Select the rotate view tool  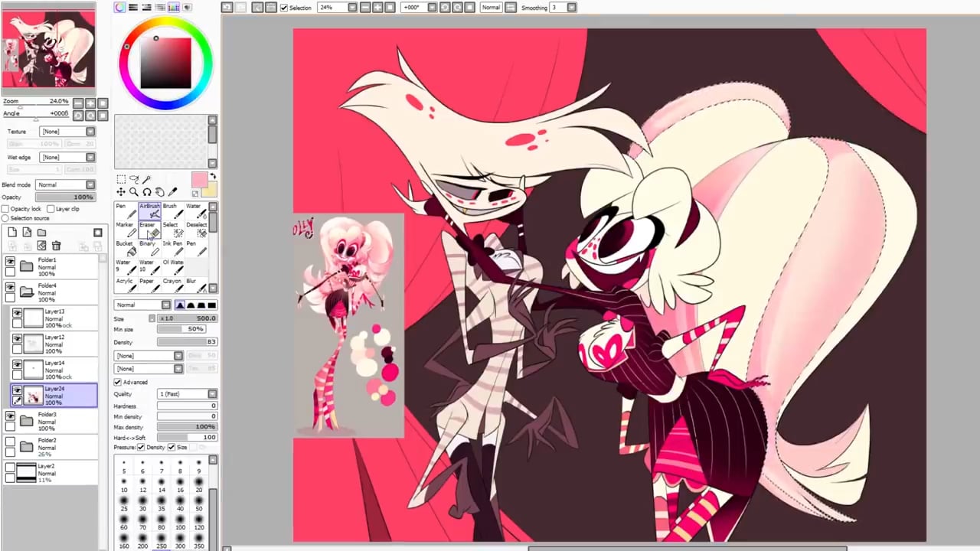(147, 192)
